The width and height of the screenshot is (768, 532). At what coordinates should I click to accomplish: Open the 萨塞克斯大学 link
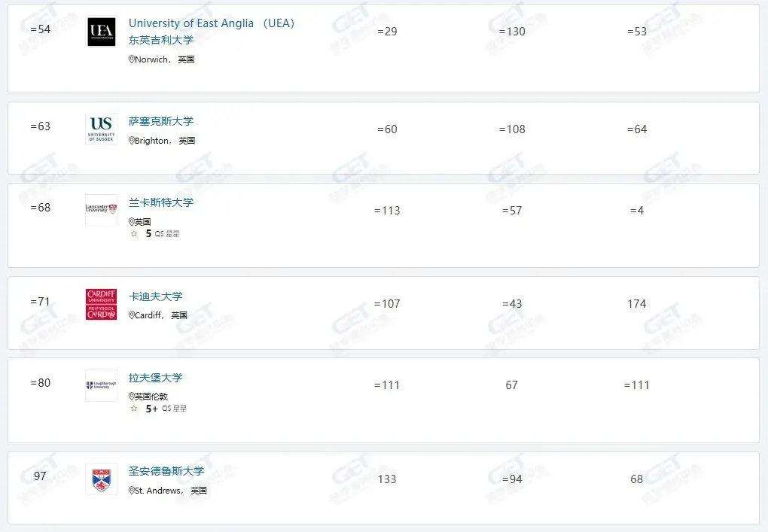pyautogui.click(x=161, y=121)
